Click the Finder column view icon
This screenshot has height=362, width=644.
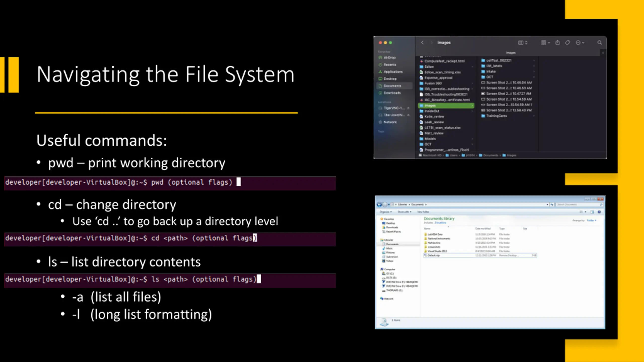click(521, 42)
